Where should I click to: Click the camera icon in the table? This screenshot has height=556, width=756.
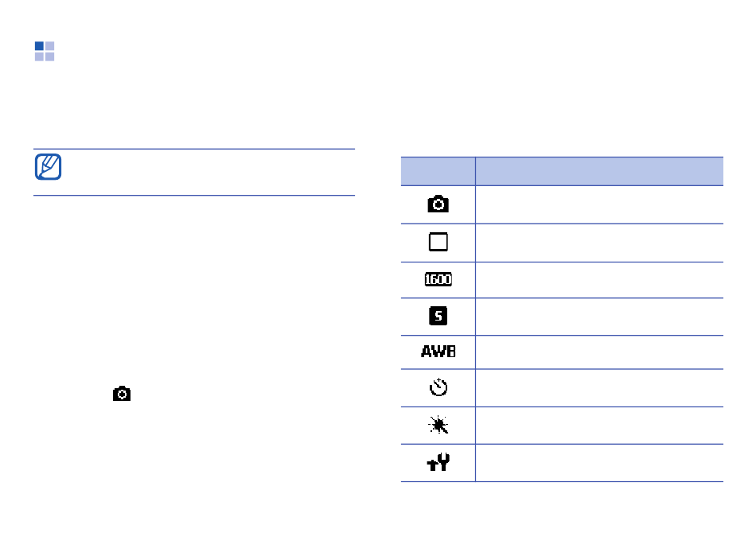[438, 204]
